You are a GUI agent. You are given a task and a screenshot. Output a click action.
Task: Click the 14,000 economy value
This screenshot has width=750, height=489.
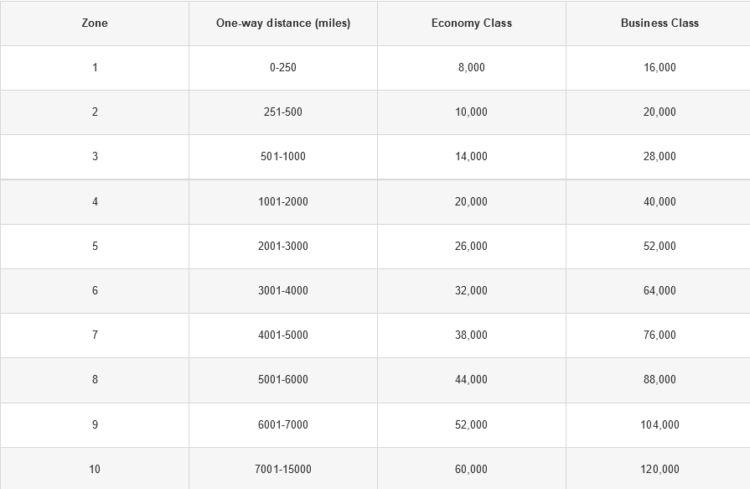(472, 156)
